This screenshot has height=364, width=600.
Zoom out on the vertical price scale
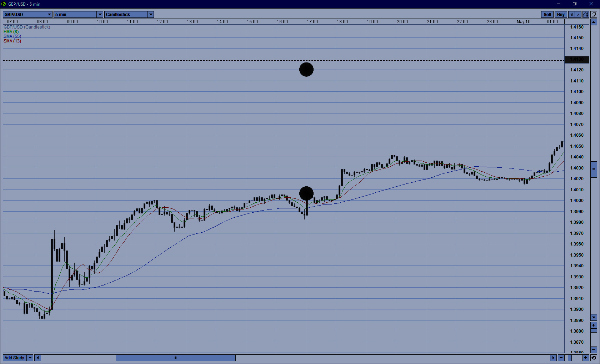[x=594, y=350]
